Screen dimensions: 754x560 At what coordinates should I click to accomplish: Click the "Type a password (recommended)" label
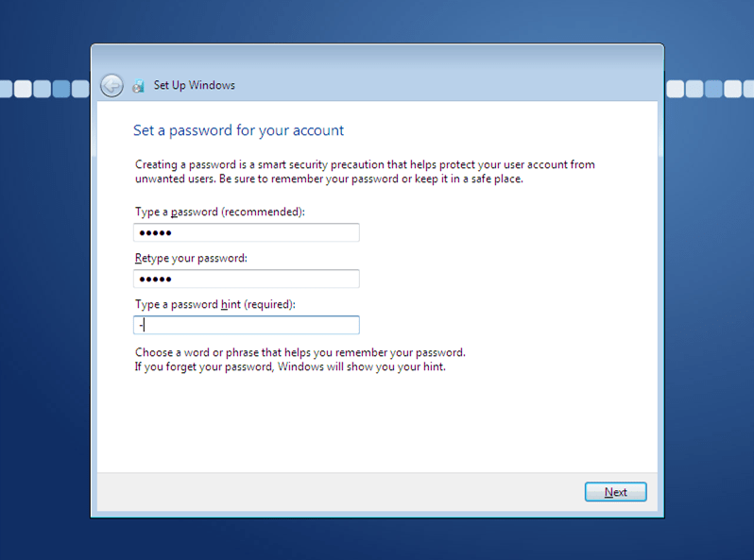(x=220, y=212)
